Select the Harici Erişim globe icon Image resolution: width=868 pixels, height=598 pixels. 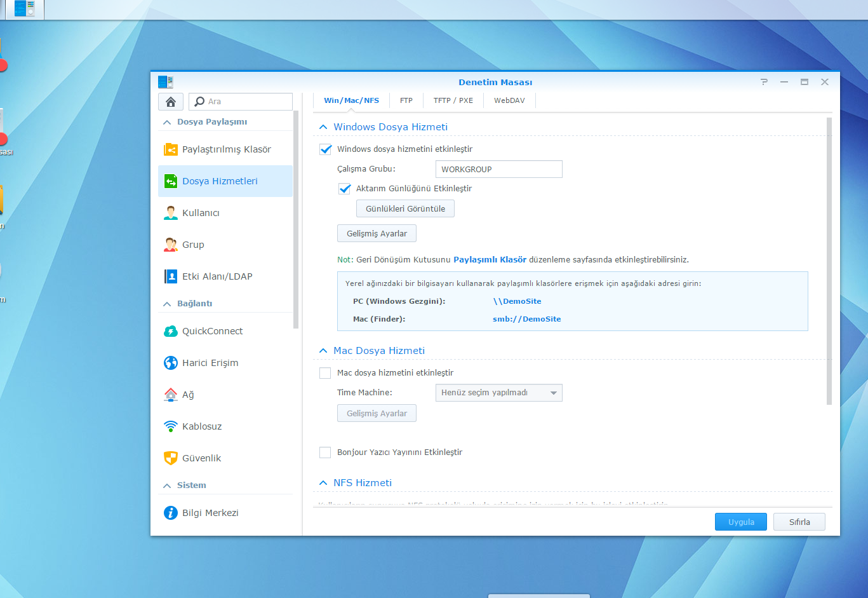[x=171, y=363]
